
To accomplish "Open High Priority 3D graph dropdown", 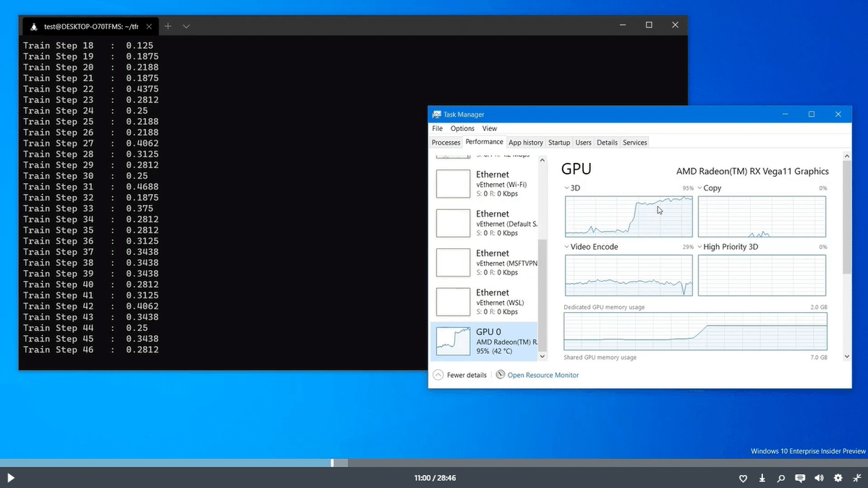I will pyautogui.click(x=700, y=247).
